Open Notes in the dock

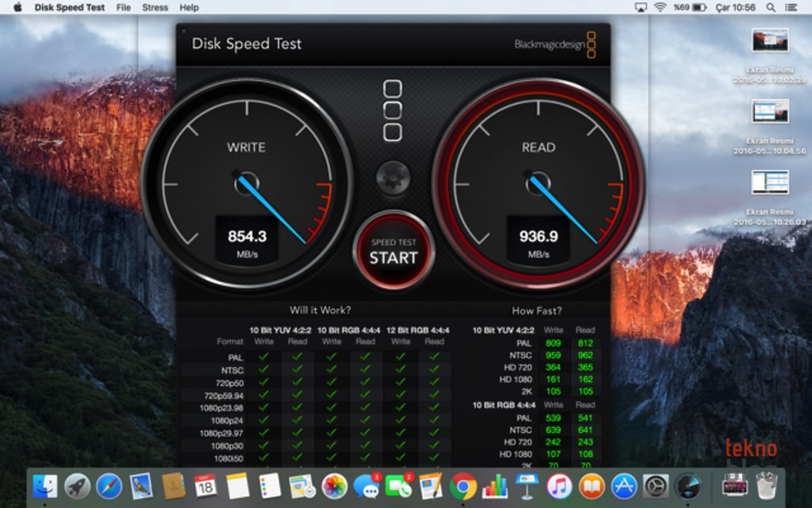click(238, 487)
